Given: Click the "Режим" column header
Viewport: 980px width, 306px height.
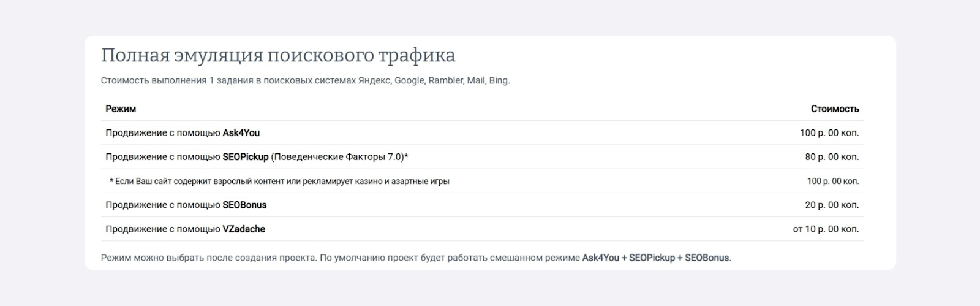Looking at the screenshot, I should (x=121, y=109).
